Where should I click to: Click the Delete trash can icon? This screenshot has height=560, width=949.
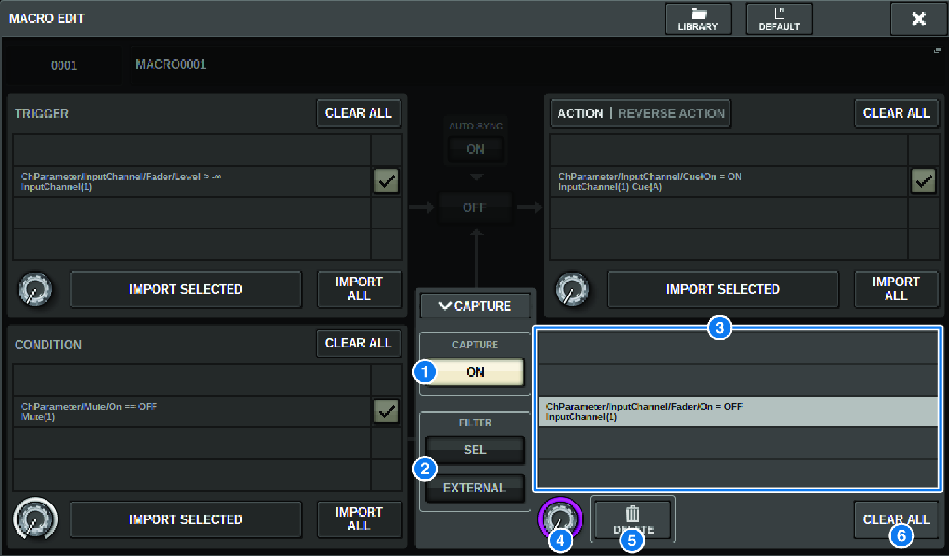(632, 515)
